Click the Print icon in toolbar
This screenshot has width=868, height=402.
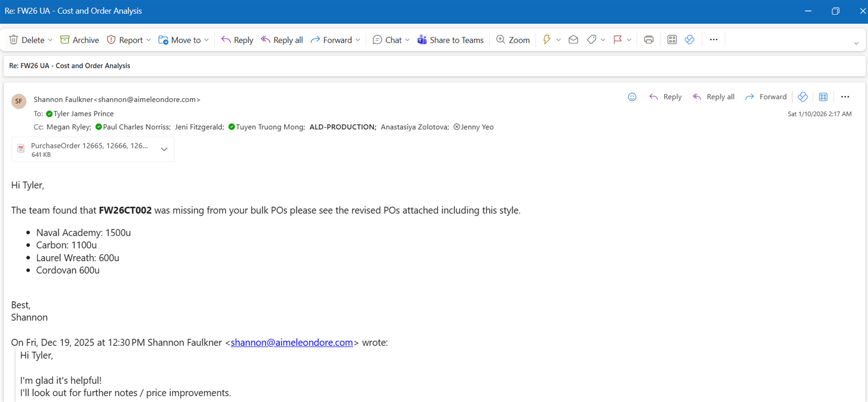[x=648, y=40]
